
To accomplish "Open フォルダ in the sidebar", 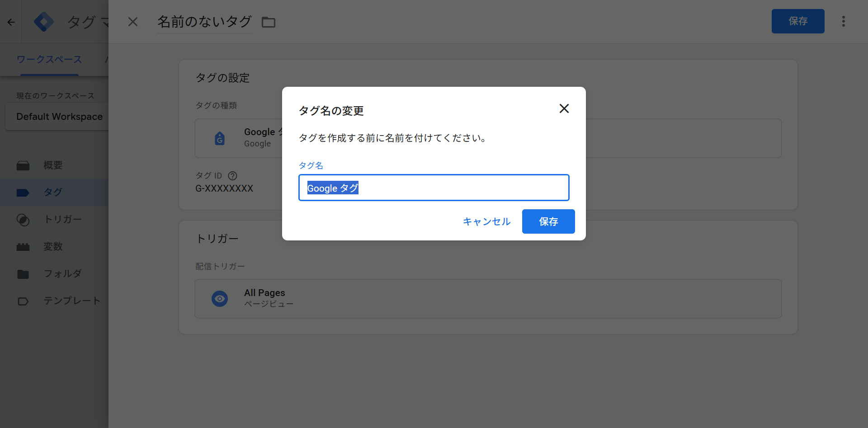I will [62, 274].
